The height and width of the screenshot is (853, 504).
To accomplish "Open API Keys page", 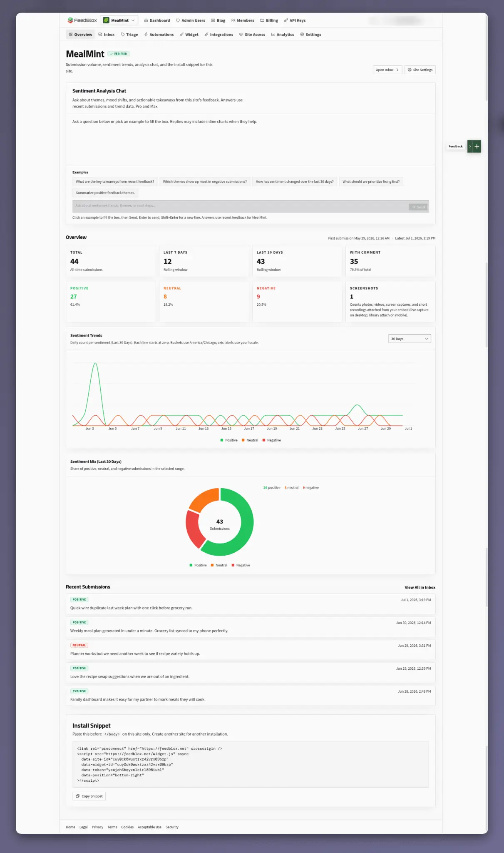I will [295, 20].
